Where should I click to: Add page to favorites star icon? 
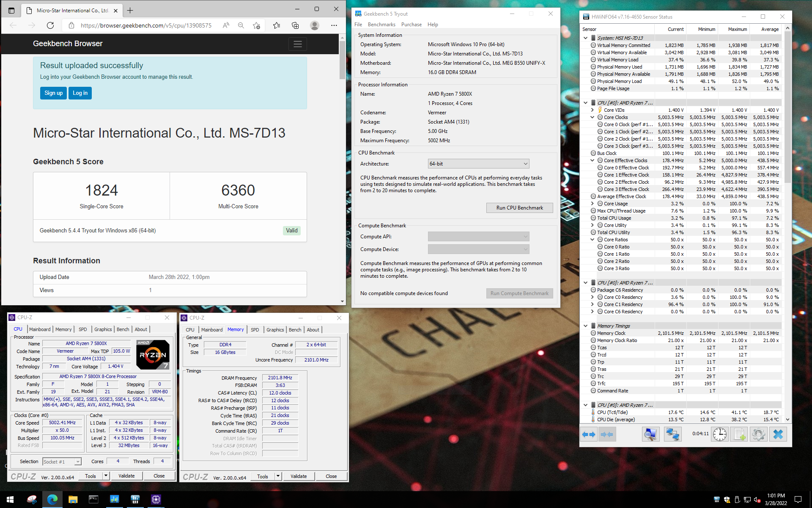[256, 25]
